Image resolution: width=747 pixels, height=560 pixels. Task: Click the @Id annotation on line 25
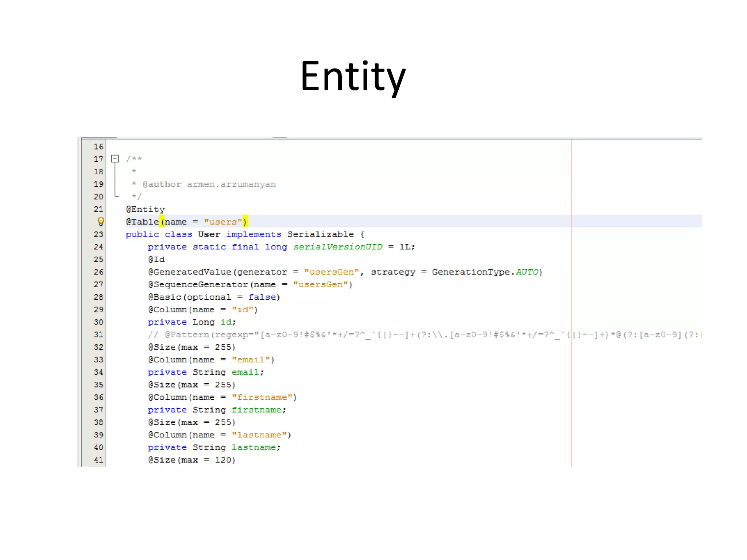[156, 259]
